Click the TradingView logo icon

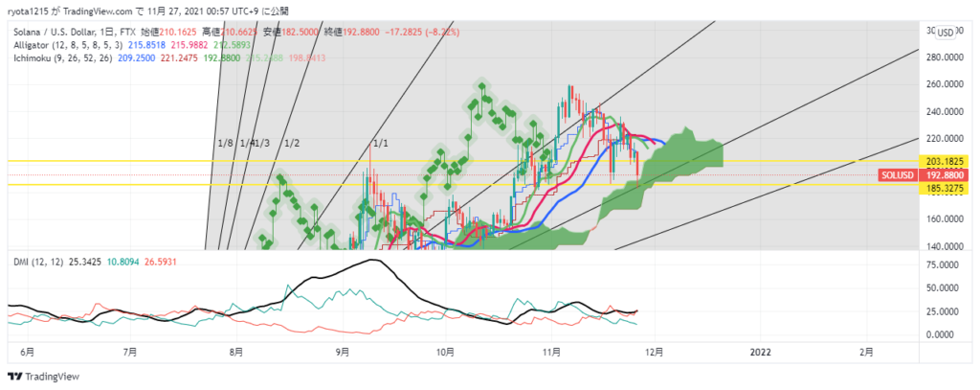[x=15, y=378]
